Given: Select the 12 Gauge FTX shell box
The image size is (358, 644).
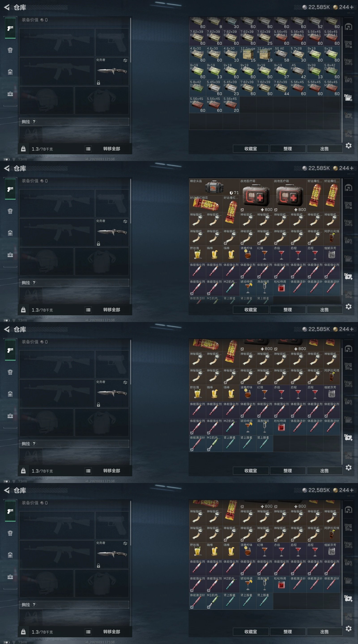Looking at the screenshot, I should (248, 54).
